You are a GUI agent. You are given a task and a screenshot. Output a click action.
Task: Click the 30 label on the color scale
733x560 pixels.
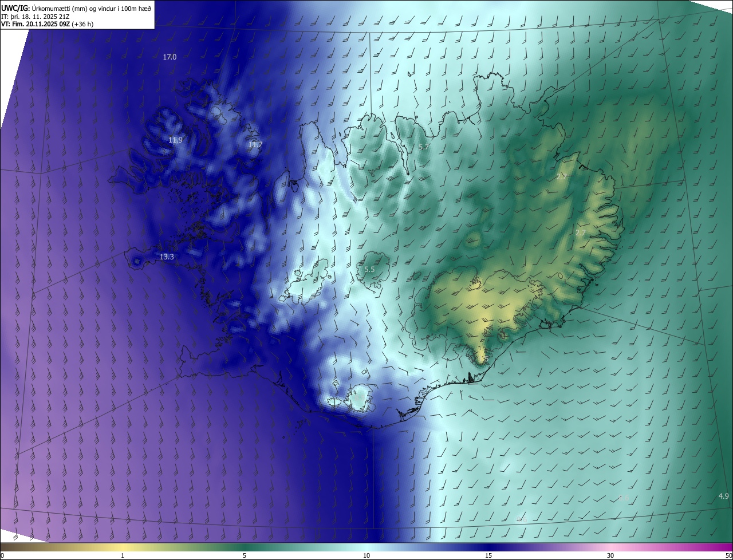(610, 556)
